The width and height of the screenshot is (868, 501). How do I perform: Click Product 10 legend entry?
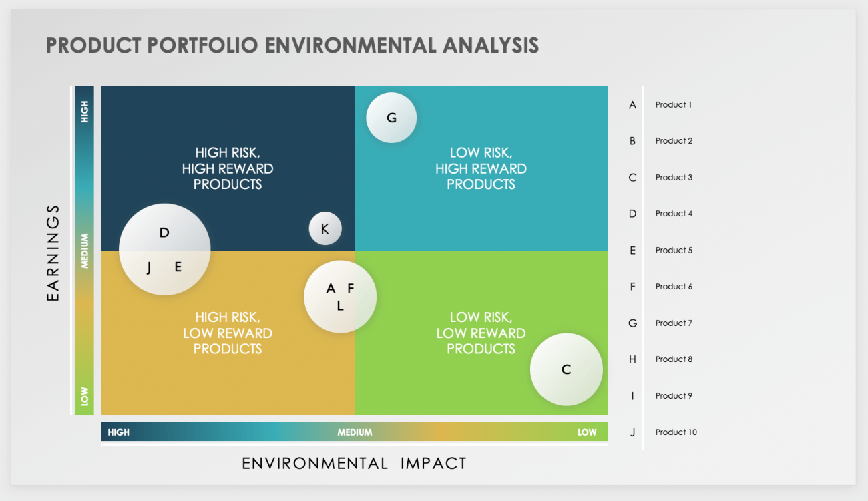click(x=676, y=432)
